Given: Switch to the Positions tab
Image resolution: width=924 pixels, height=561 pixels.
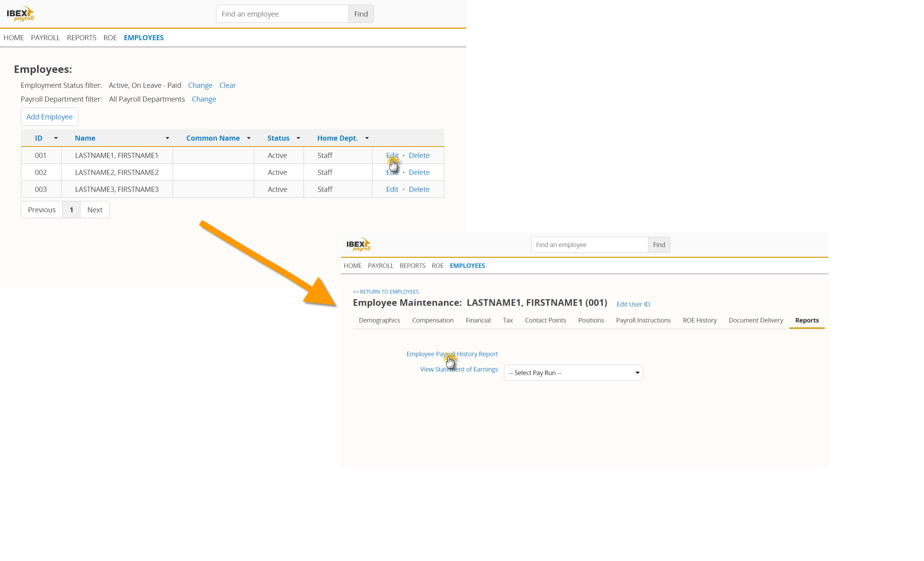Looking at the screenshot, I should pos(591,320).
